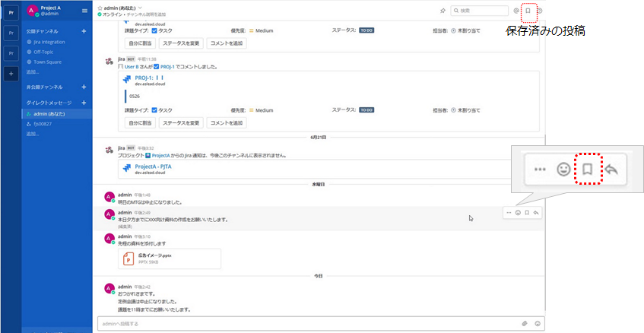Create a private channel via 非公開チャンネル plus
Screen dimensions: 644x333
coord(84,87)
